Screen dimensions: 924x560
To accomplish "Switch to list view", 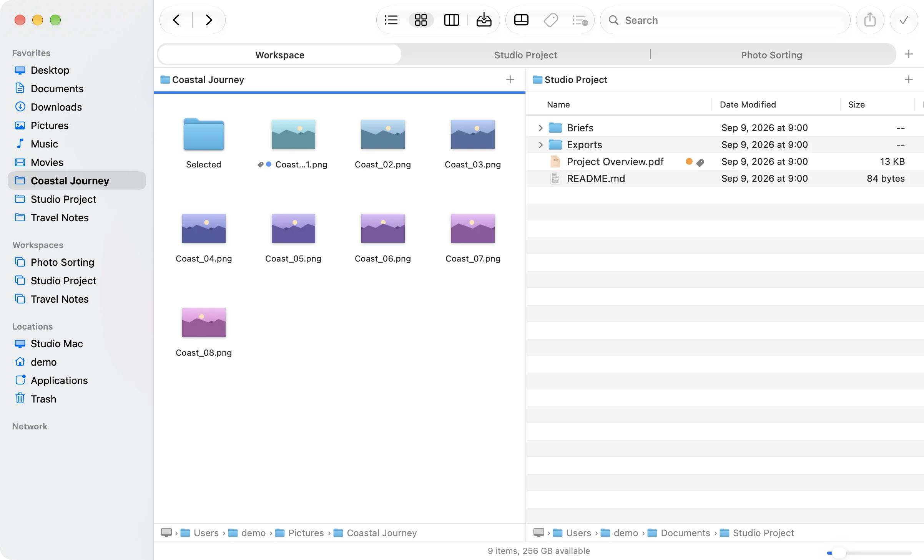I will [391, 20].
